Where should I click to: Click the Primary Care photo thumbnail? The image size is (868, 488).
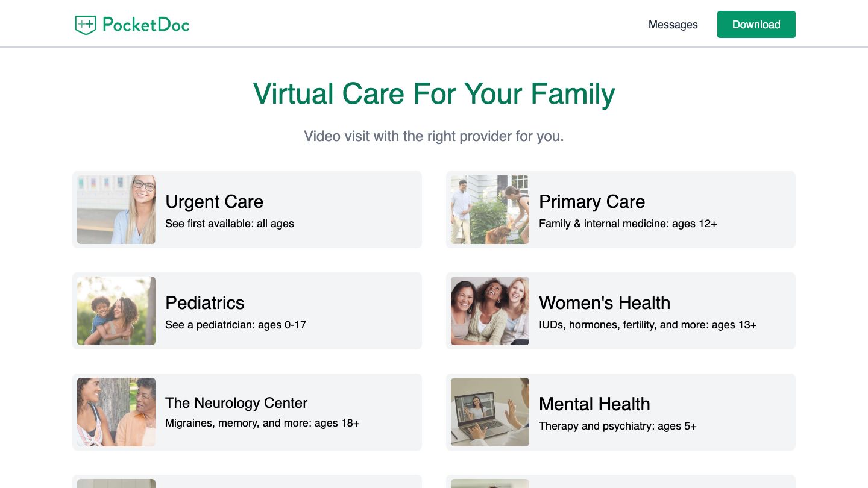point(490,210)
